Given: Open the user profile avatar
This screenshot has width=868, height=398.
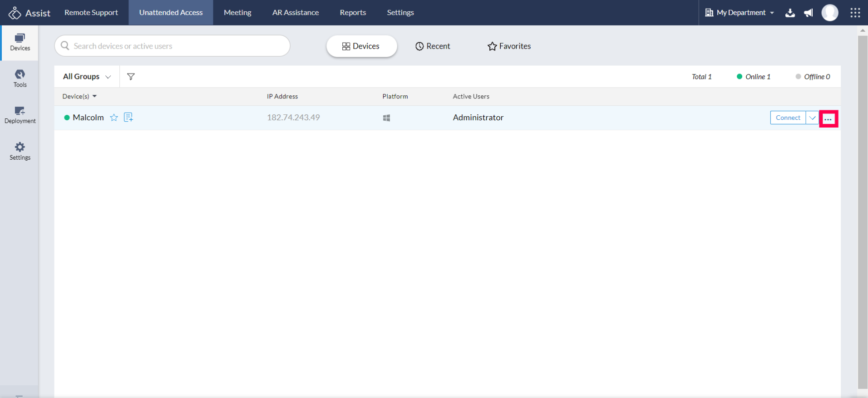Looking at the screenshot, I should point(830,13).
